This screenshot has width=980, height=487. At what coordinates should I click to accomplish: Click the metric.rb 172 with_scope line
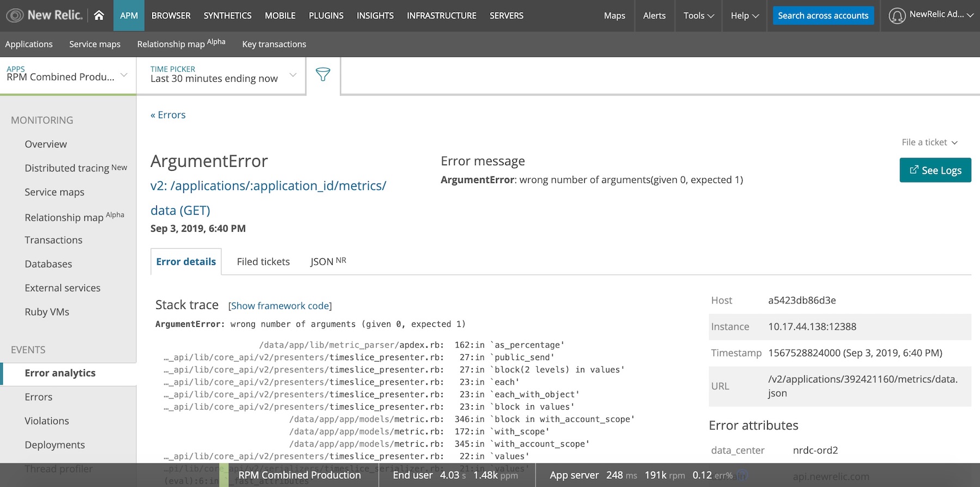[x=419, y=431]
